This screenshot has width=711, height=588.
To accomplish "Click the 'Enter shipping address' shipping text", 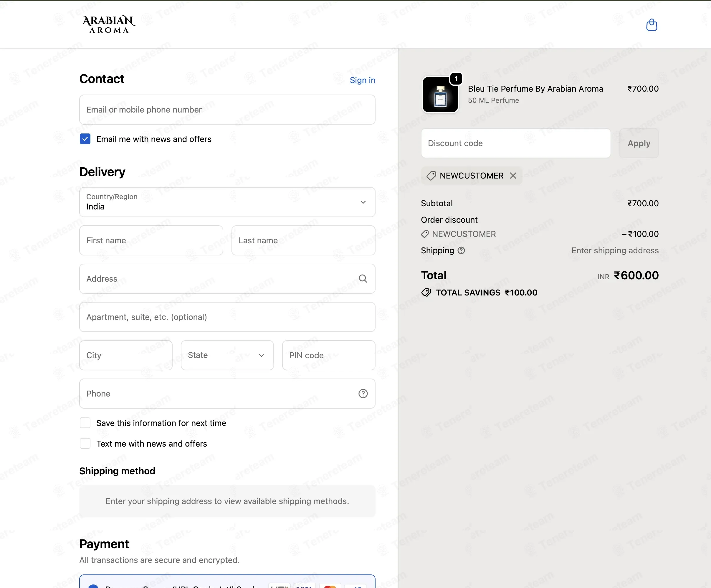I will click(x=615, y=250).
